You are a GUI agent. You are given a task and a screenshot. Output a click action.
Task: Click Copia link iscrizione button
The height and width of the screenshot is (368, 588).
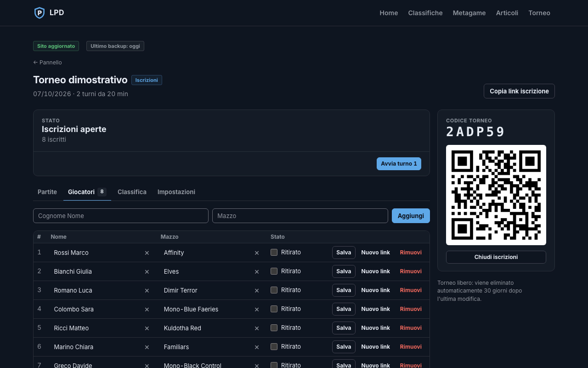click(519, 91)
